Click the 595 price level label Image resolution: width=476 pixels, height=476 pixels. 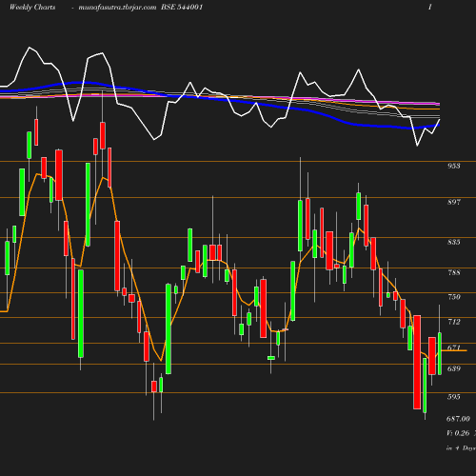tap(454, 397)
